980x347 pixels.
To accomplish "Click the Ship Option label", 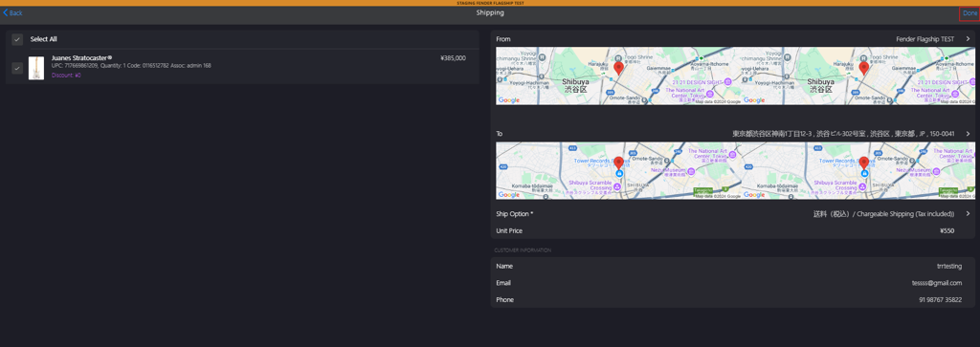I will click(514, 214).
